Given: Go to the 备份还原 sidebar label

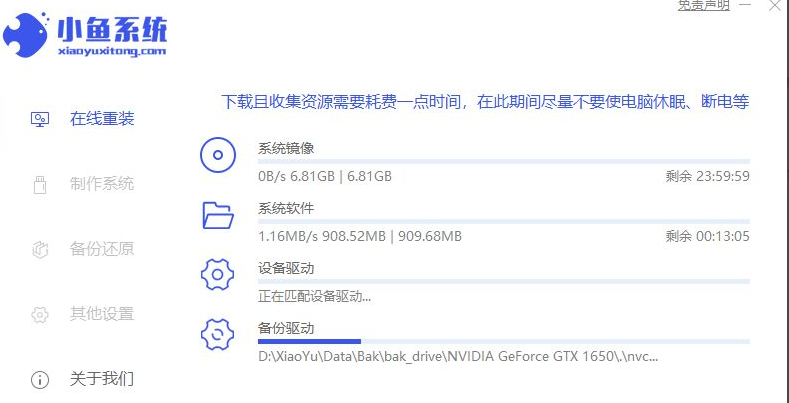Looking at the screenshot, I should coord(102,249).
